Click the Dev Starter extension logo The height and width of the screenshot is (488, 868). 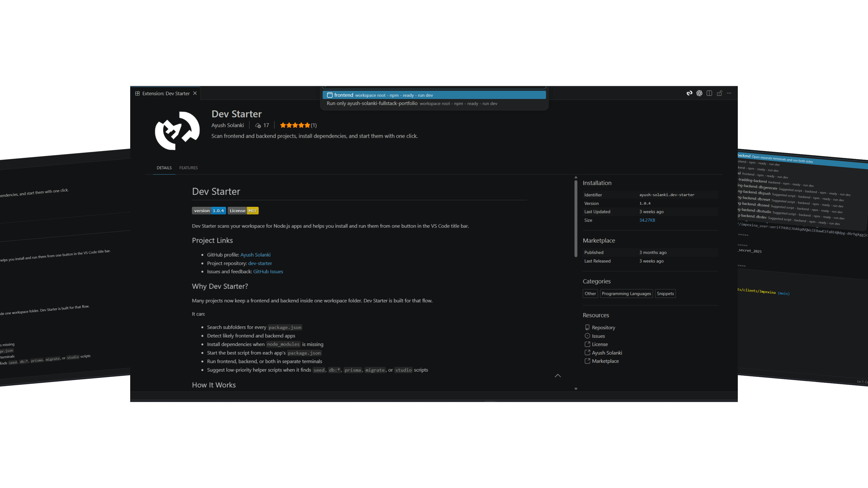pyautogui.click(x=177, y=131)
